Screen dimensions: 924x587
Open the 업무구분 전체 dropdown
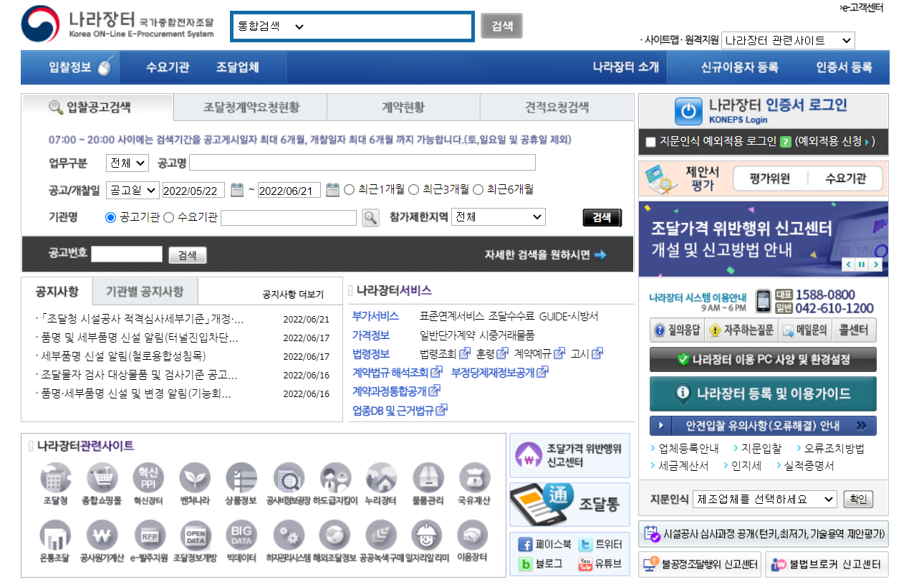coord(127,163)
